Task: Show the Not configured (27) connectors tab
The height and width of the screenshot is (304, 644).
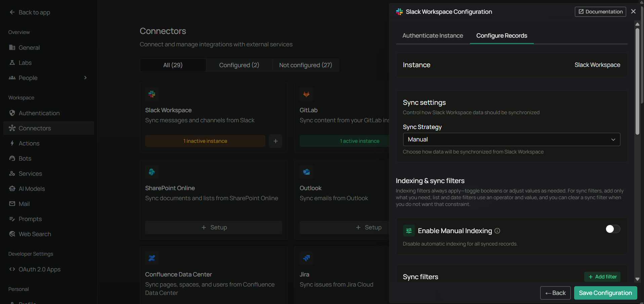Action: pyautogui.click(x=306, y=65)
